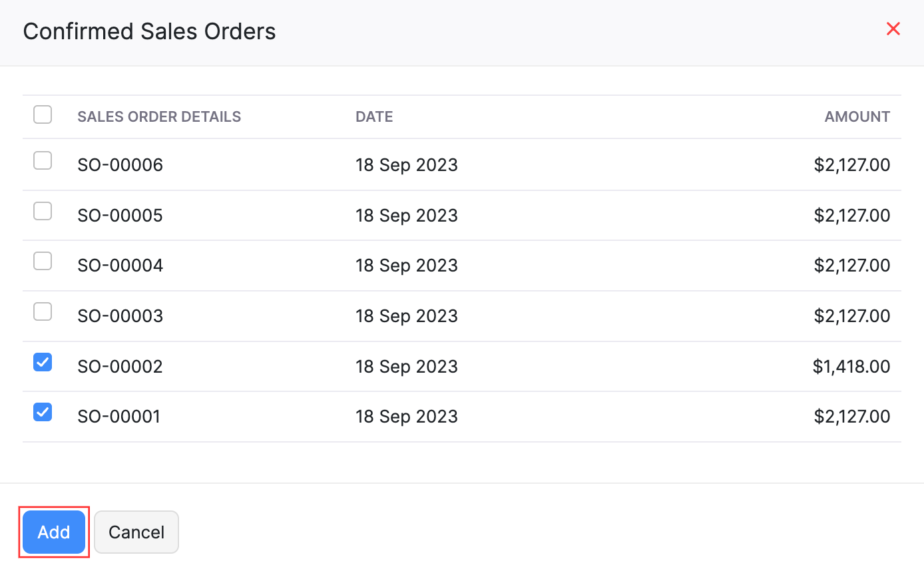Select the SO-00005 checkbox
924x575 pixels.
43,211
